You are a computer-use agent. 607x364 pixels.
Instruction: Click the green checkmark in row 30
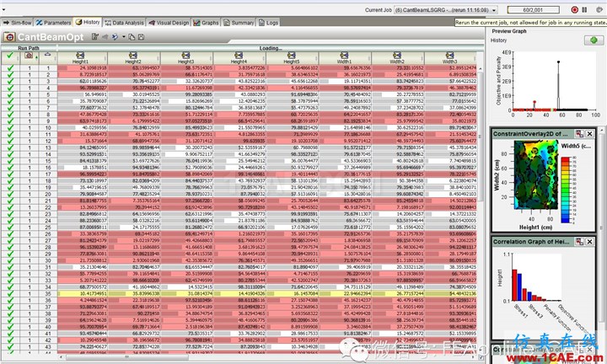point(10,260)
